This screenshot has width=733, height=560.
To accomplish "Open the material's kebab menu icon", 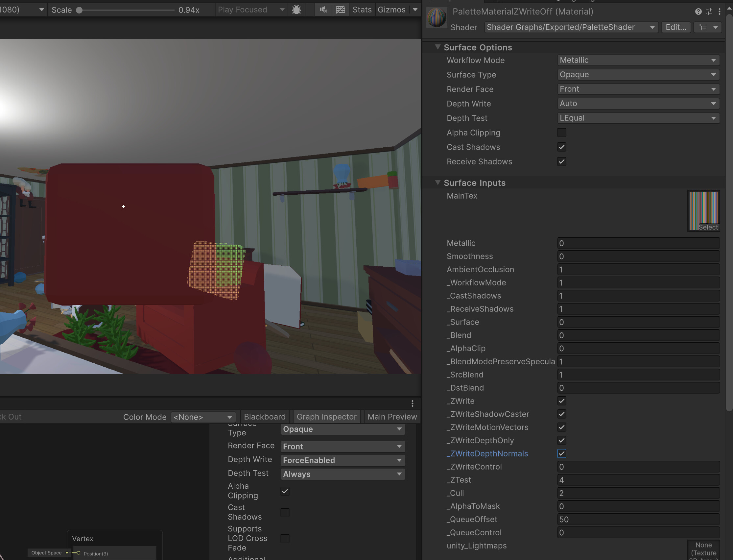I will [x=719, y=11].
